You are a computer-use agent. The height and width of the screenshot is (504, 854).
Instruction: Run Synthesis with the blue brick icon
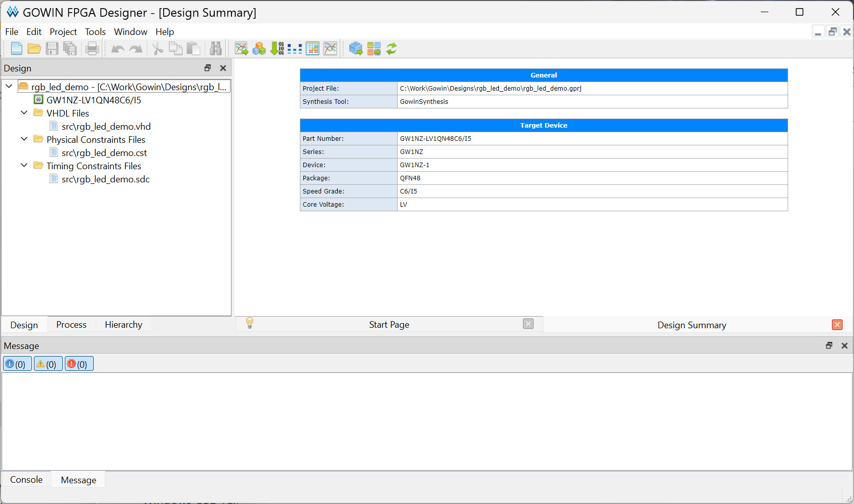click(356, 49)
